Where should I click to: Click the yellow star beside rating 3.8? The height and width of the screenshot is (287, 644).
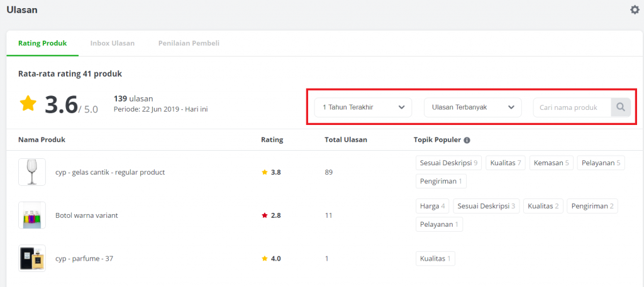coord(265,172)
